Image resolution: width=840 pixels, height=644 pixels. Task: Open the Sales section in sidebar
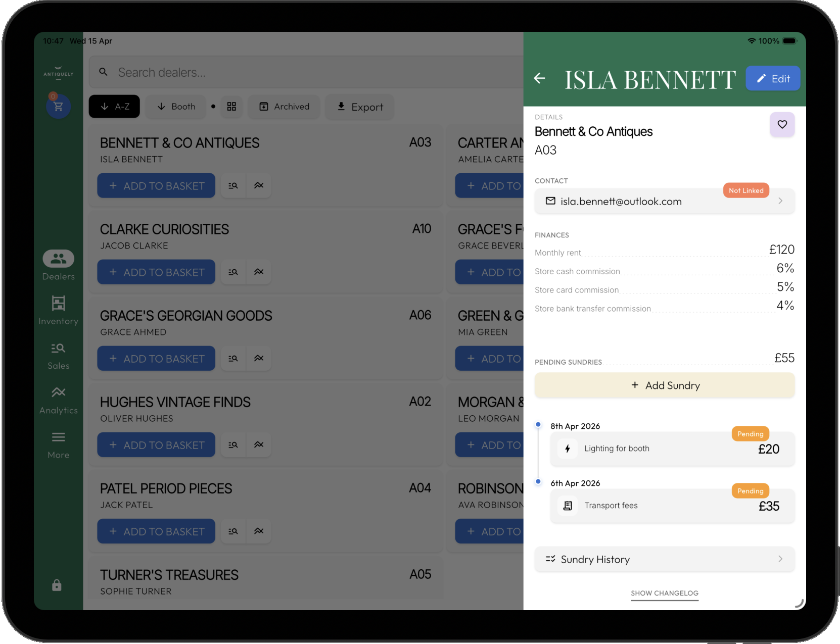click(x=59, y=355)
